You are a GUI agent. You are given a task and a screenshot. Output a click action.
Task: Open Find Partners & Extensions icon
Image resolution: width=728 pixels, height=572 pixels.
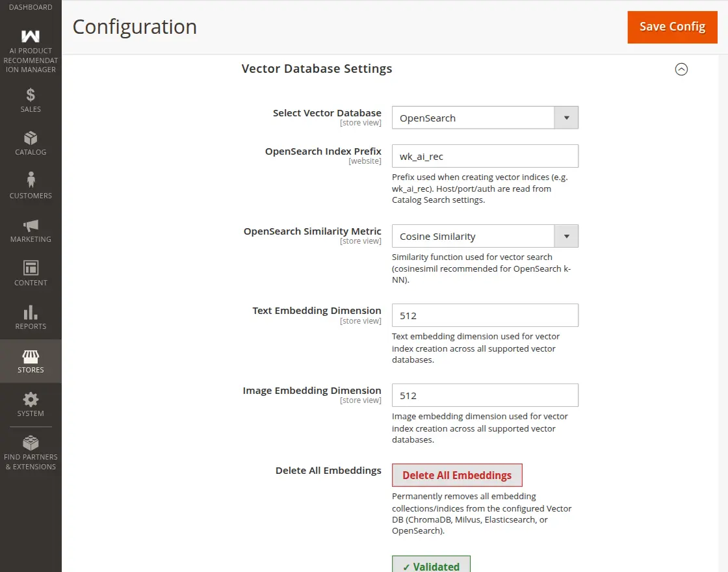[x=31, y=443]
